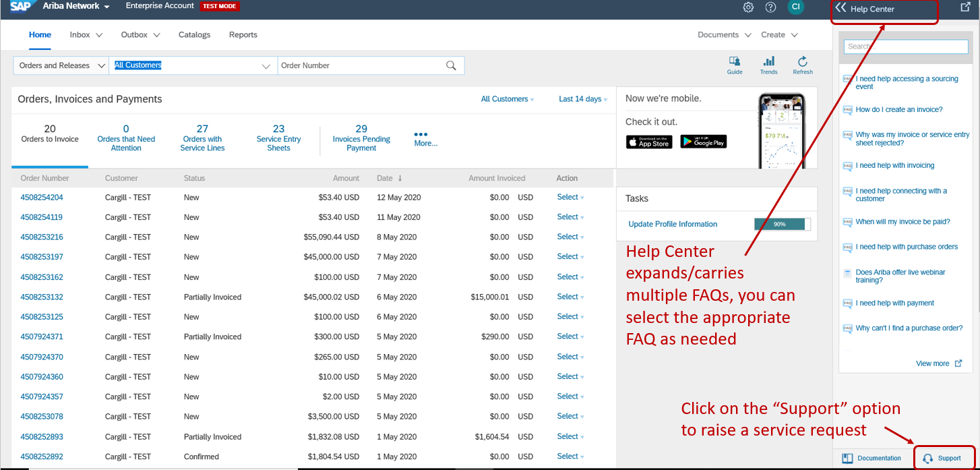Viewport: 980px width, 470px height.
Task: Open Help Center in new window icon
Action: [965, 7]
